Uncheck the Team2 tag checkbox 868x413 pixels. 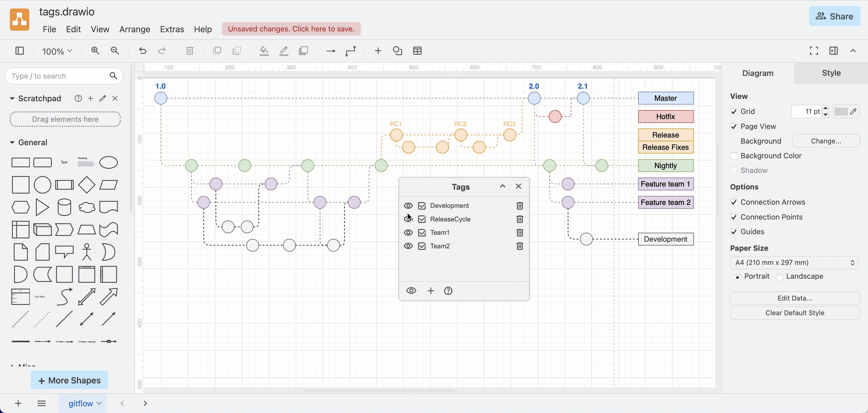click(x=422, y=246)
